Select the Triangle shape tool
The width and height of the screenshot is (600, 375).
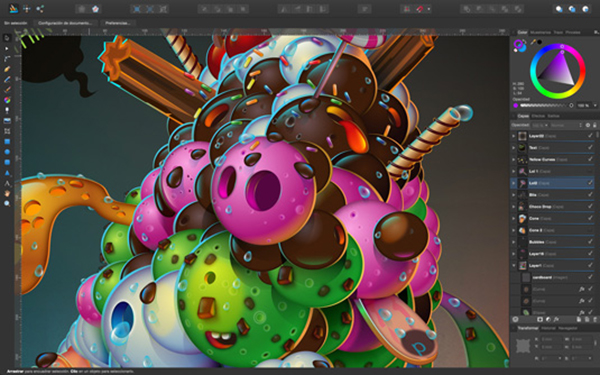(7, 173)
